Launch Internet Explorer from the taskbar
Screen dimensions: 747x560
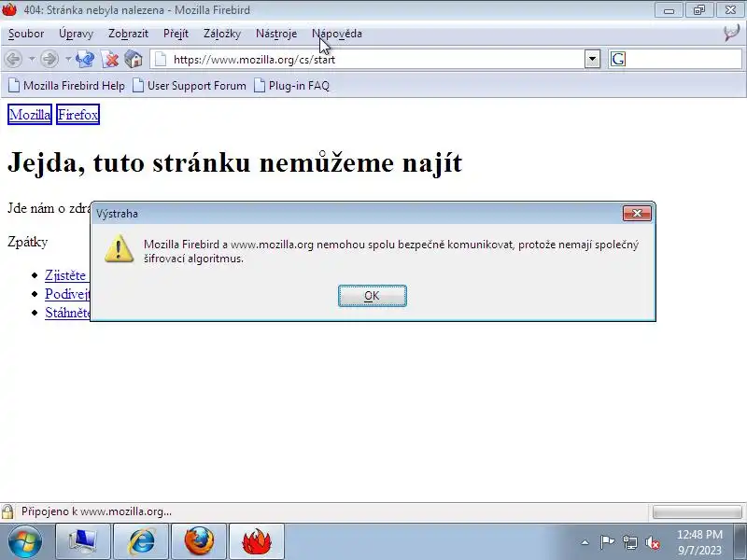141,541
